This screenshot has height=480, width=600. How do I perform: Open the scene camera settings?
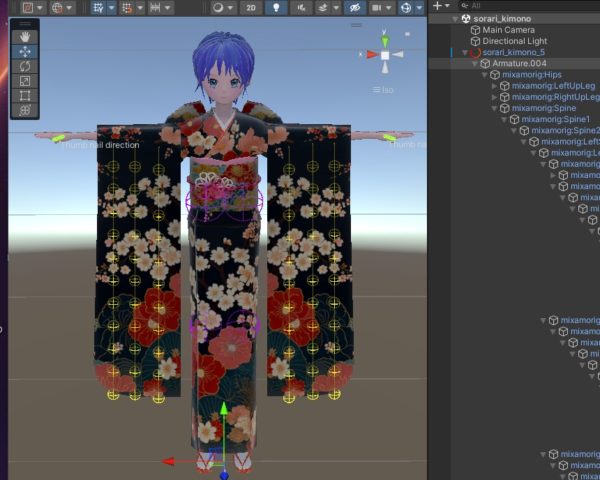pos(378,7)
